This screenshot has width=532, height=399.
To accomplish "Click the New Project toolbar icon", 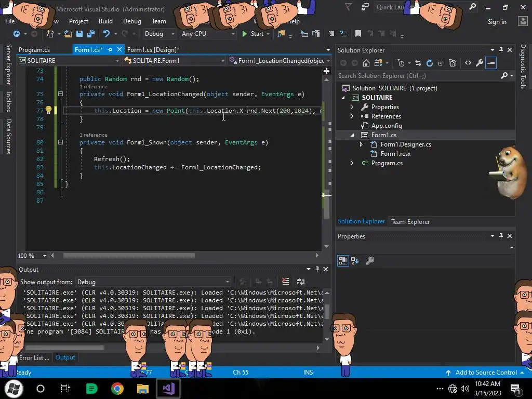I will (50, 34).
